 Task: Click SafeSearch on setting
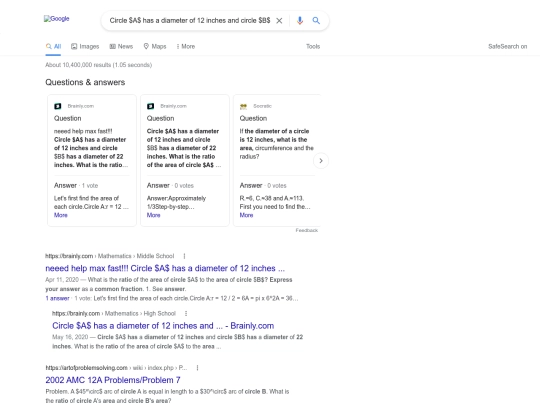[x=507, y=46]
